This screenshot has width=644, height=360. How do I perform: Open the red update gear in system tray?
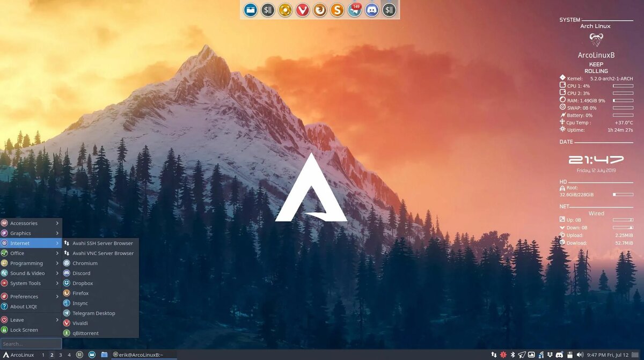(x=503, y=355)
